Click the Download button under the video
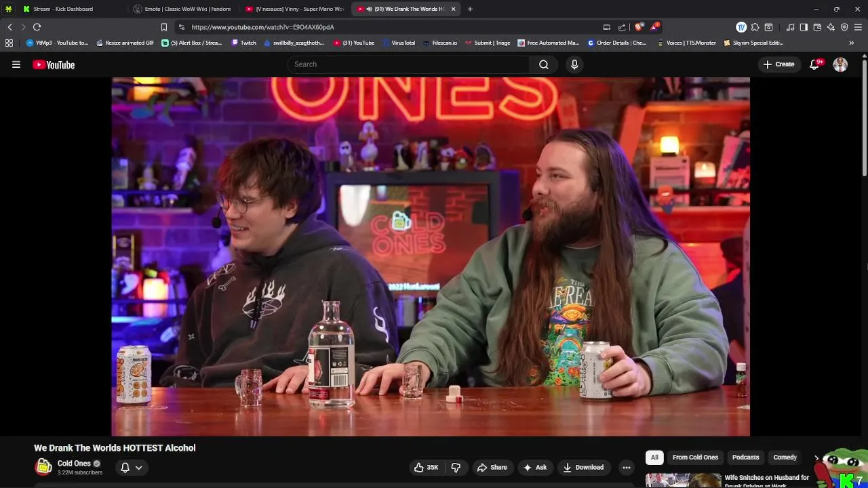Viewport: 868px width, 488px height. pyautogui.click(x=583, y=467)
